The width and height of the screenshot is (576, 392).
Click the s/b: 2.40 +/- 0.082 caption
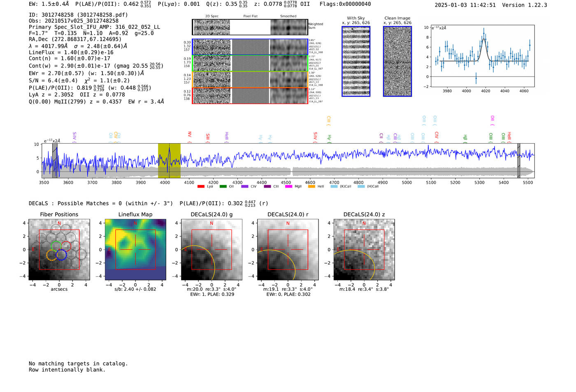tap(135, 289)
